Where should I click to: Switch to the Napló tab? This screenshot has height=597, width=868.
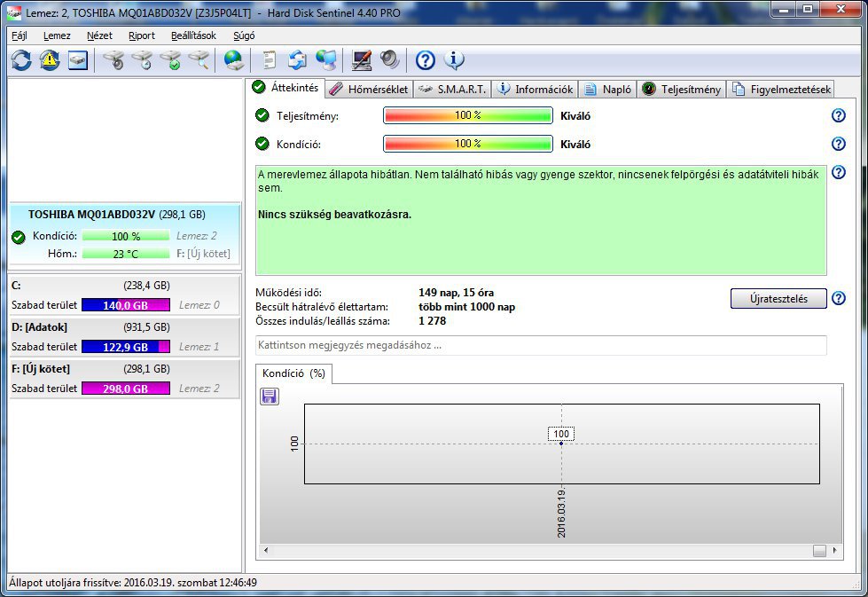pos(608,90)
